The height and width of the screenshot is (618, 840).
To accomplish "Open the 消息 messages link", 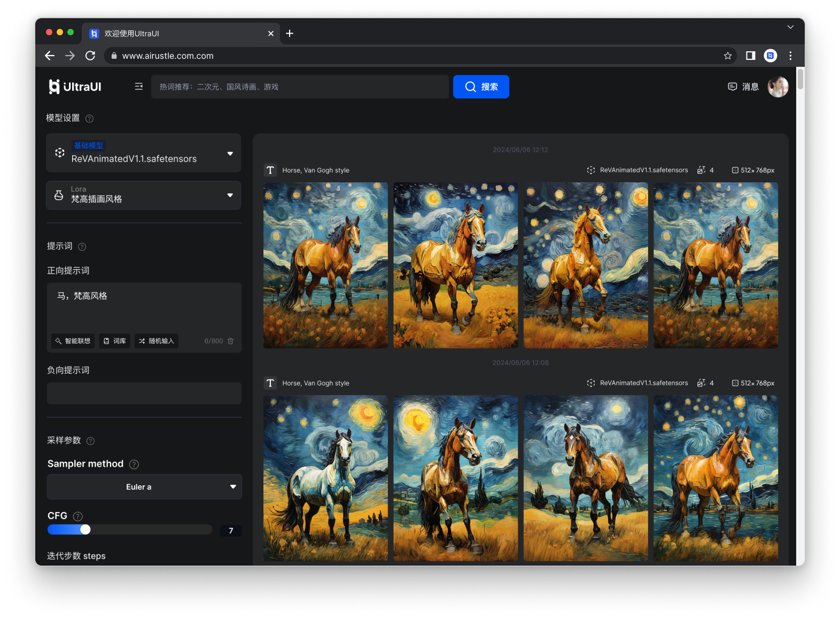I will coord(743,87).
